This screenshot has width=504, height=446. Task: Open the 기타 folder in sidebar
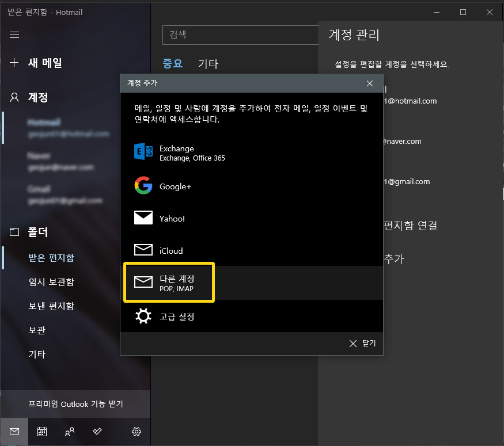(37, 354)
